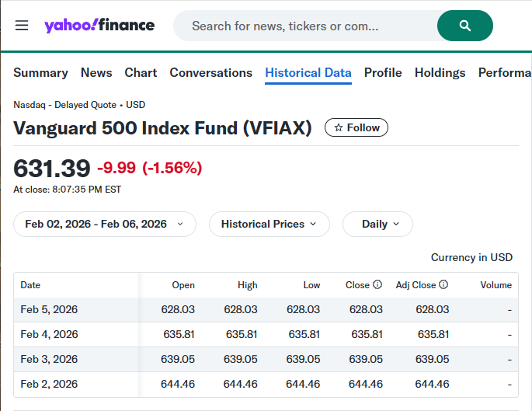The width and height of the screenshot is (532, 411).
Task: Open the Summary tab
Action: click(40, 72)
